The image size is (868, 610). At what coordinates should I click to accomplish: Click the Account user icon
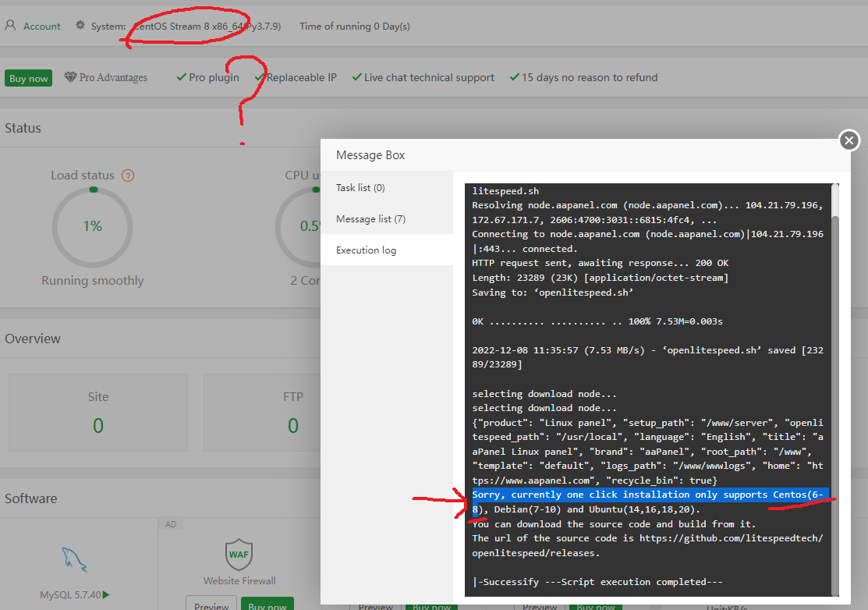[x=10, y=26]
